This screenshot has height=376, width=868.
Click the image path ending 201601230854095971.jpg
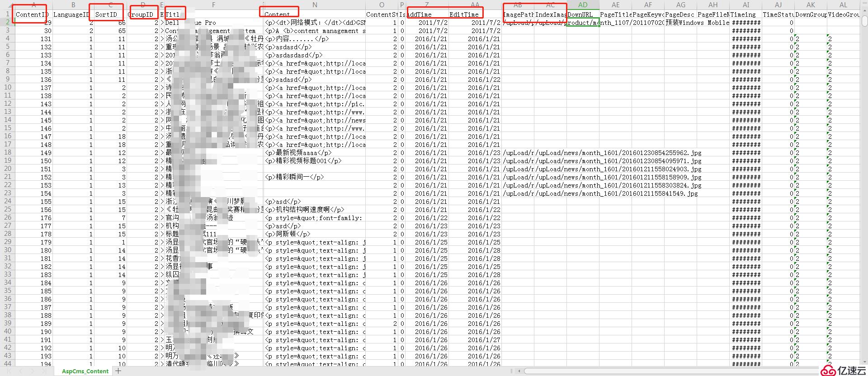618,161
